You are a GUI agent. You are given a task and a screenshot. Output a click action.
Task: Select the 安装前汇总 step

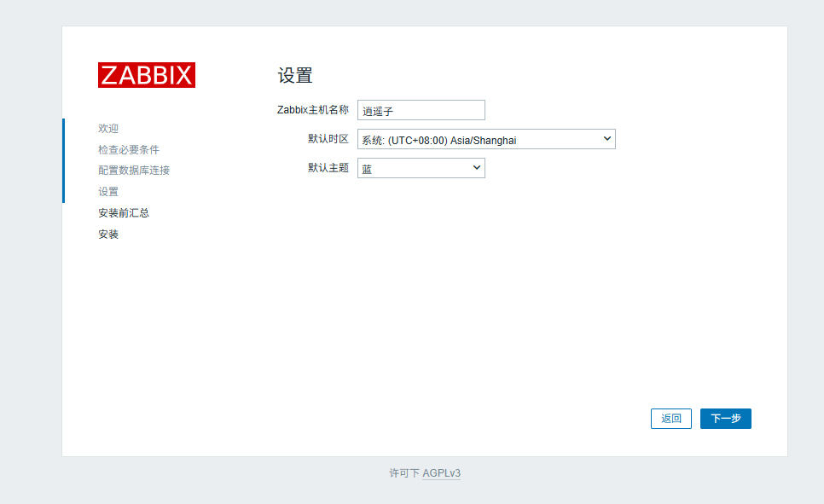[124, 213]
